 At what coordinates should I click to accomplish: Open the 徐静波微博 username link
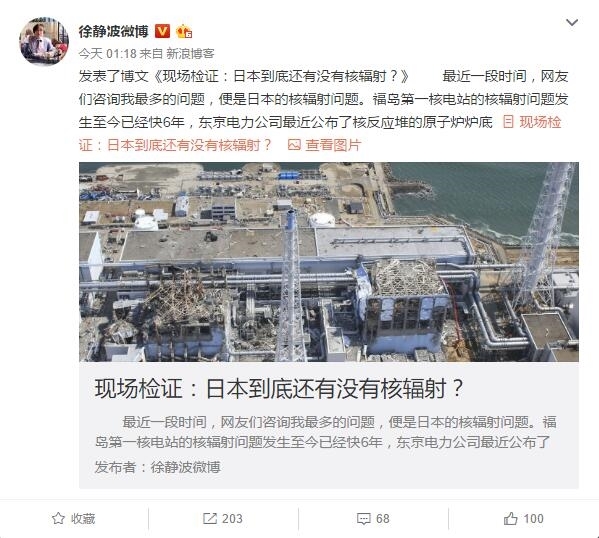tap(113, 31)
